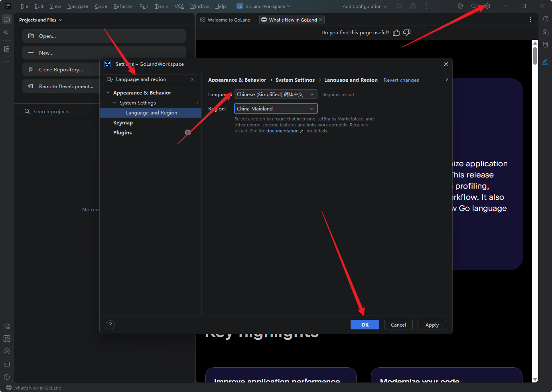Viewport: 552px width, 392px height.
Task: Open the Problems exclamation icon
Action: 7,377
